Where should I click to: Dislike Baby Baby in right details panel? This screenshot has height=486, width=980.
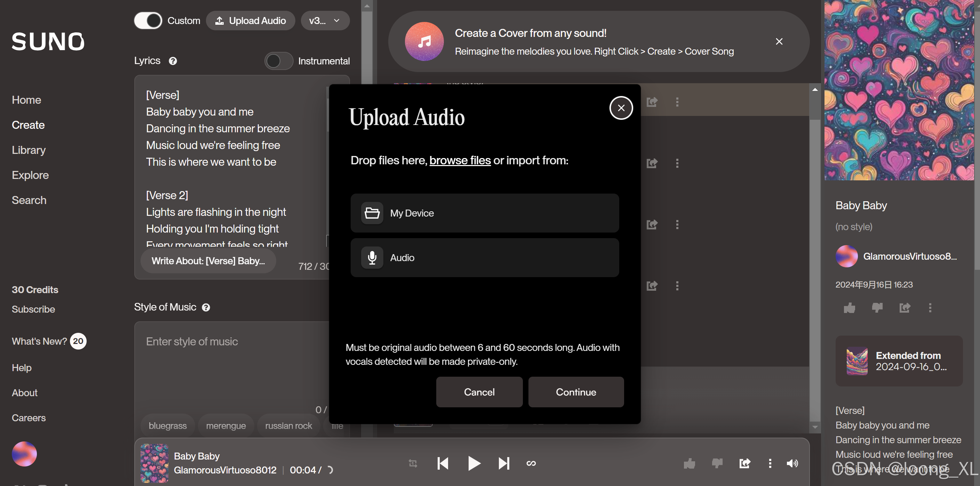(877, 307)
